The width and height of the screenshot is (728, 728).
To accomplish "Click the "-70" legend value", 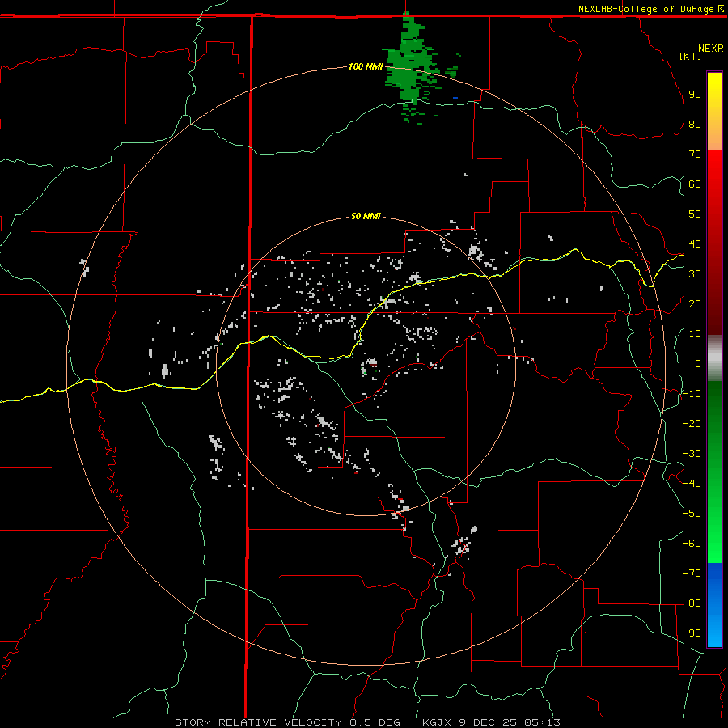I will (692, 574).
